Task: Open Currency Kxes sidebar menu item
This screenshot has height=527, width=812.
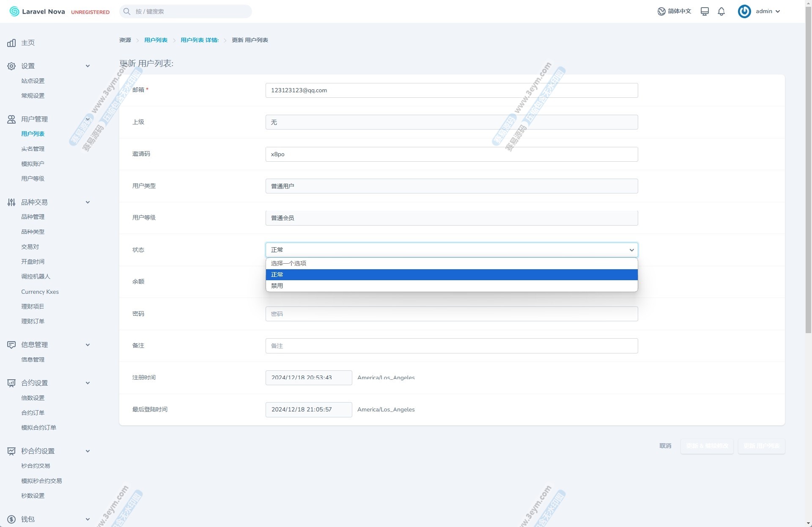Action: [x=40, y=292]
